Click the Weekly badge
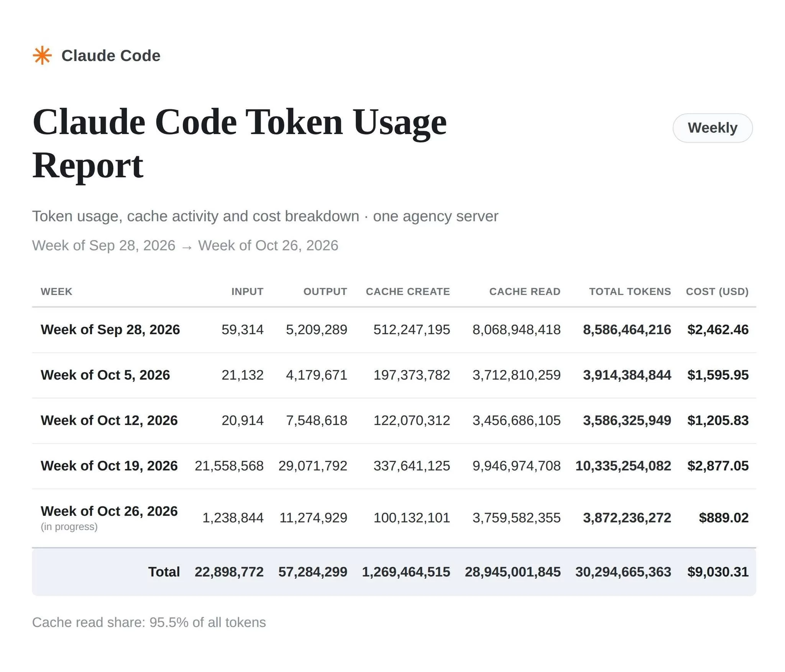785x672 pixels. tap(712, 128)
